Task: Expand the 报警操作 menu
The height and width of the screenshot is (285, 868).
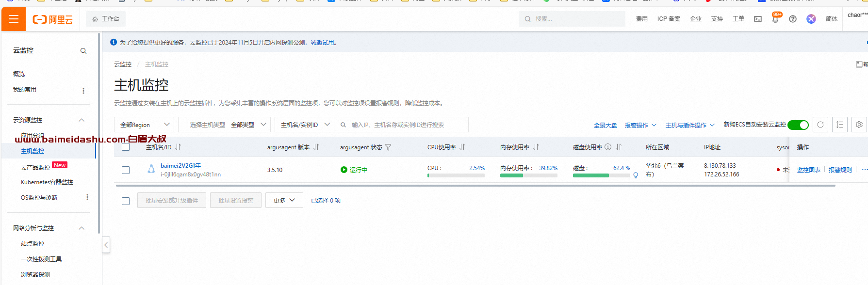Action: pos(640,125)
